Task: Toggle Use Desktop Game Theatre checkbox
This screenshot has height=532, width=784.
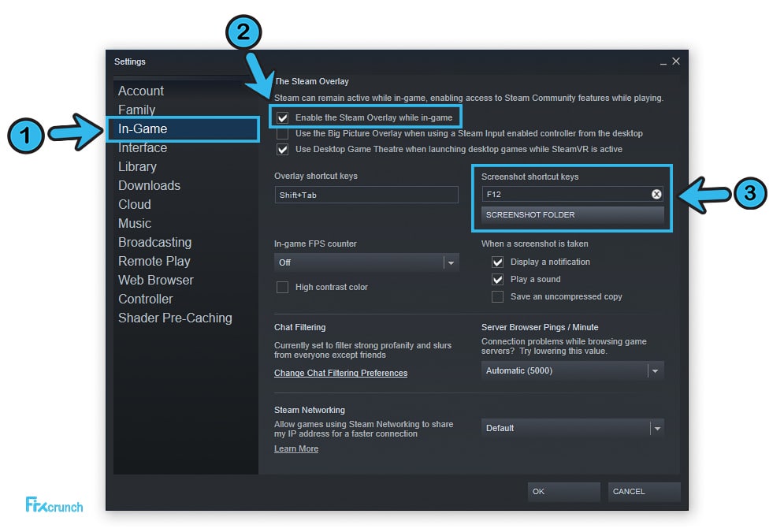Action: (283, 150)
